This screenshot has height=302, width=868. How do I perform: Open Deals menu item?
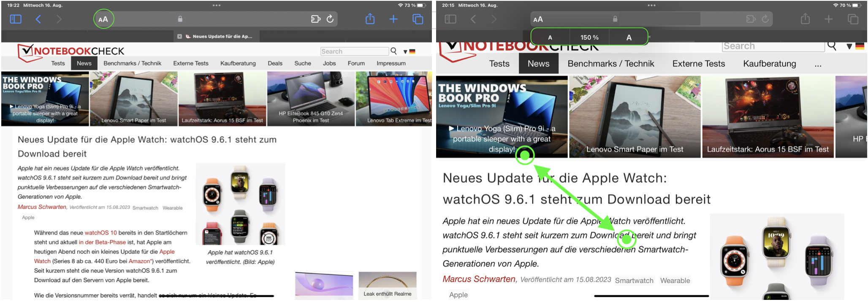[275, 63]
